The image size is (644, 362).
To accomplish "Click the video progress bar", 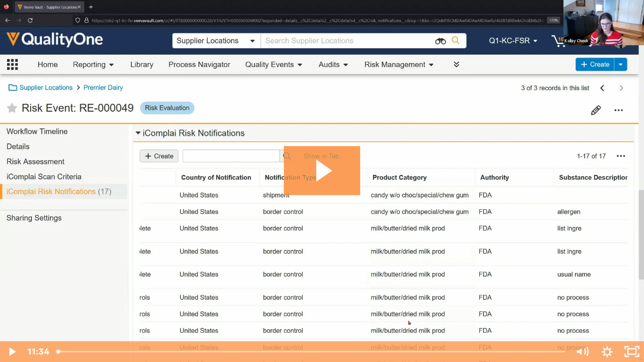I will coord(311,352).
